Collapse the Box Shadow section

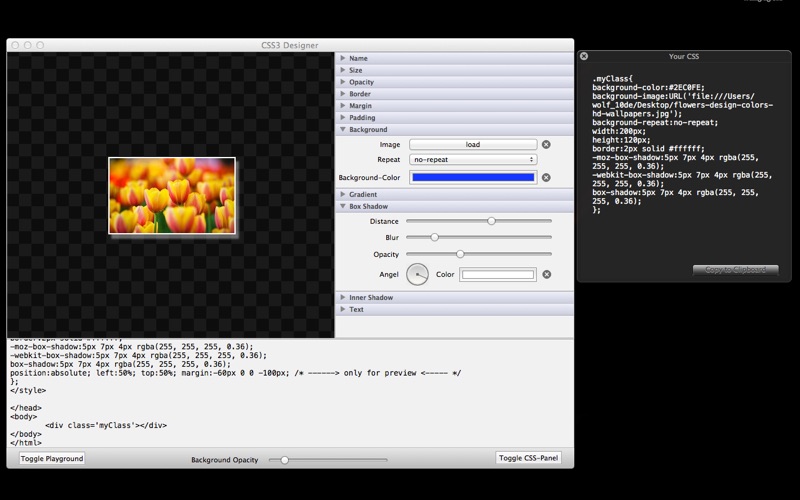[x=454, y=206]
